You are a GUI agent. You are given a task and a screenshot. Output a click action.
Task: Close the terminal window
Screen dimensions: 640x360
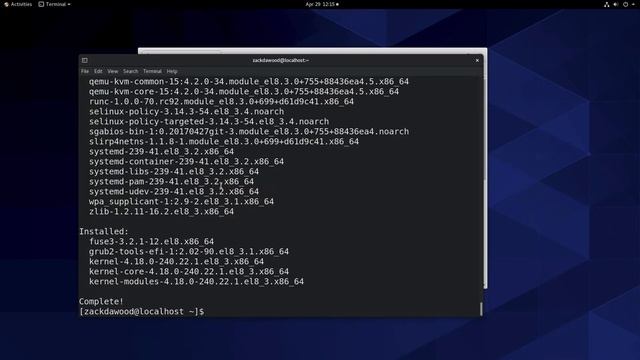[477, 60]
